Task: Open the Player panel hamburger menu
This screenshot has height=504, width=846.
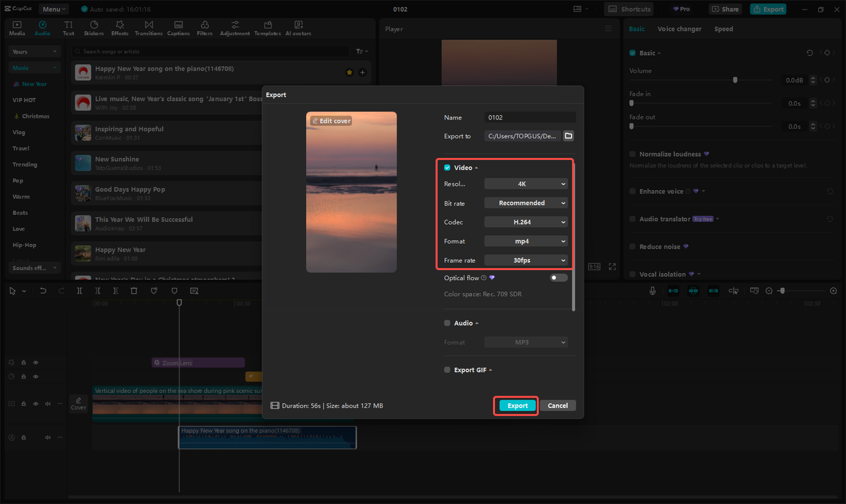Action: pos(609,29)
